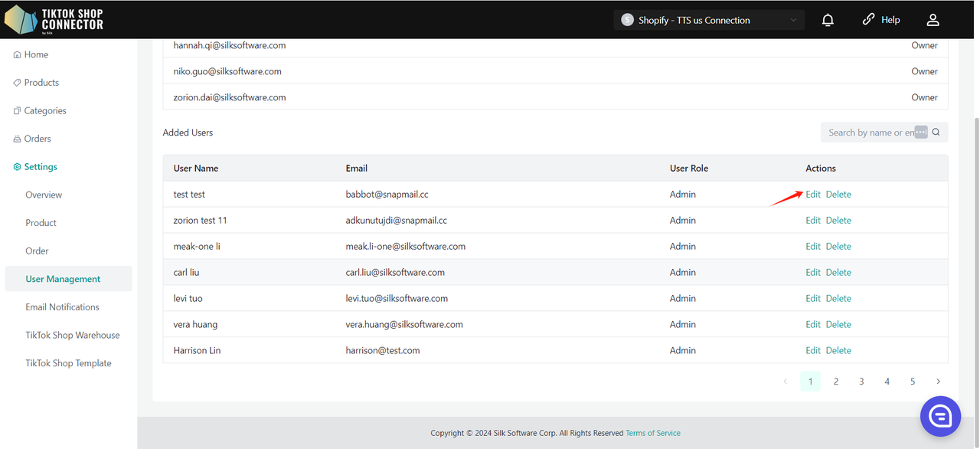
Task: Select Email Notifications settings
Action: tap(62, 307)
